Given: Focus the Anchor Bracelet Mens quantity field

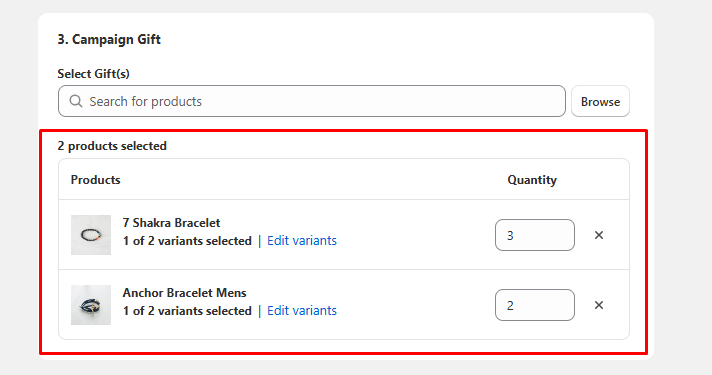Looking at the screenshot, I should 535,305.
